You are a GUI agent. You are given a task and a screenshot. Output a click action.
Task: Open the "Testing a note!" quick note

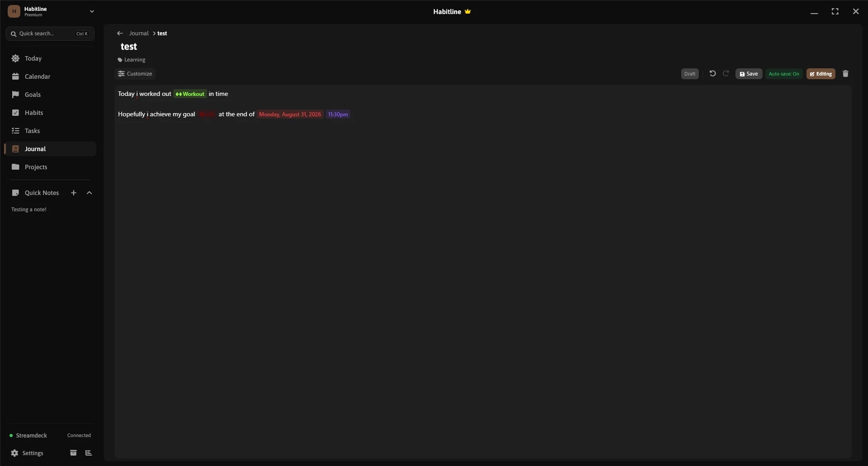tap(29, 209)
